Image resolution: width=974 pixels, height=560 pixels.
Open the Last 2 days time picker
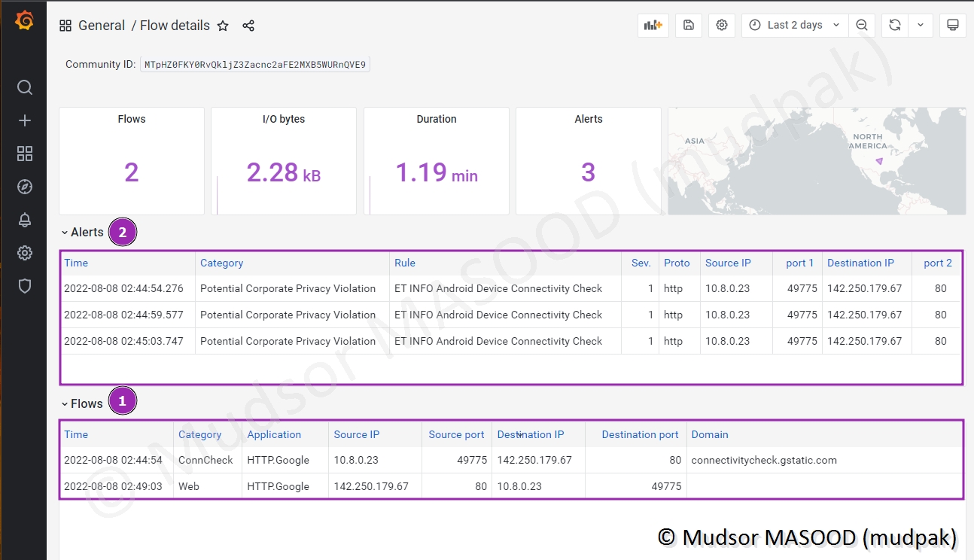pyautogui.click(x=794, y=25)
